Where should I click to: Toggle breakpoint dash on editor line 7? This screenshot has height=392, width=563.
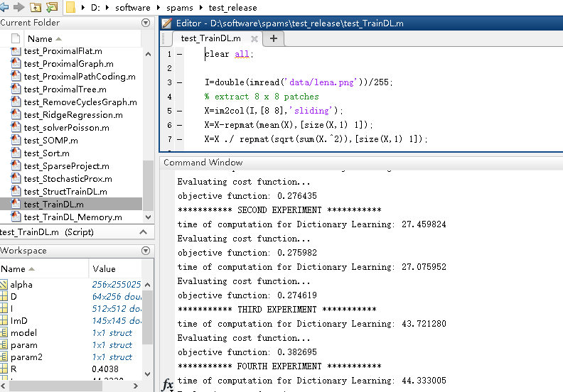(180, 139)
